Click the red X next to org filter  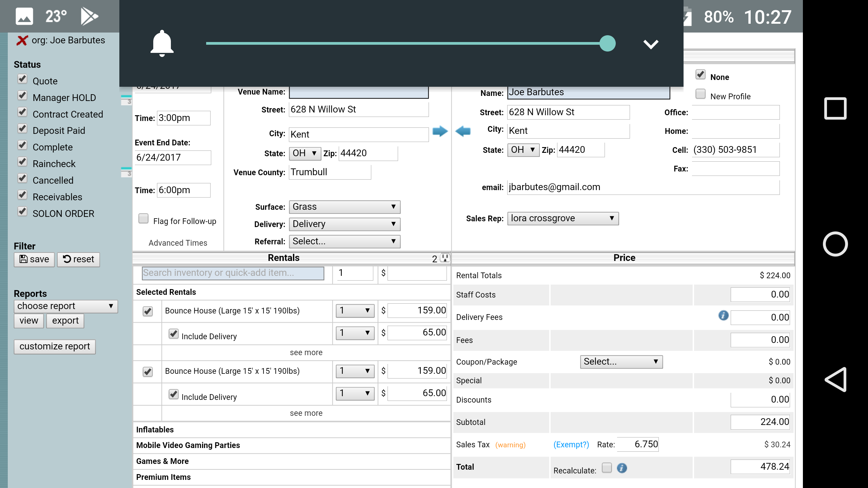[x=22, y=40]
